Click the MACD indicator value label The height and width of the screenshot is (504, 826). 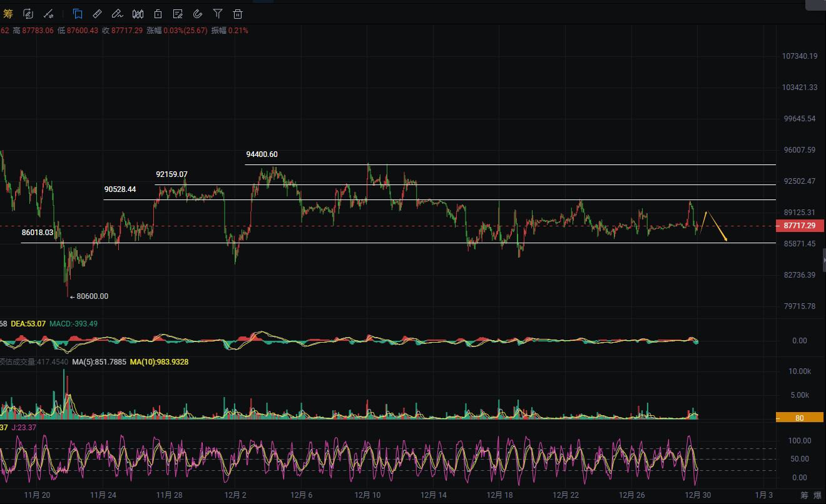click(74, 324)
